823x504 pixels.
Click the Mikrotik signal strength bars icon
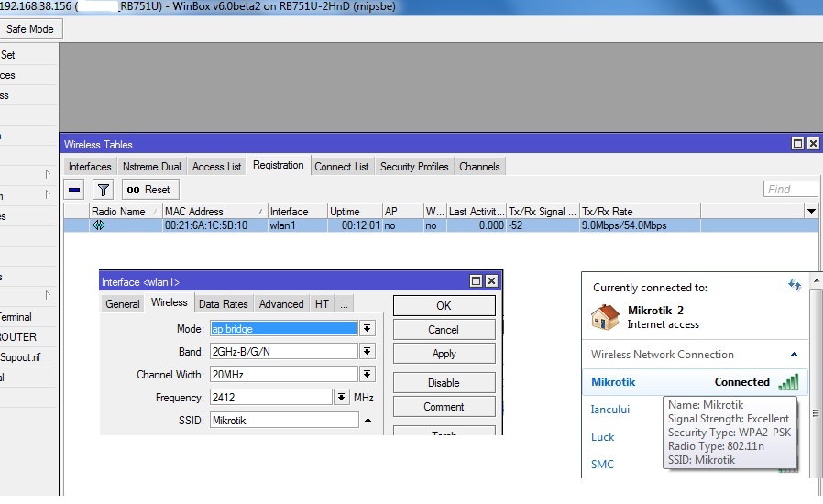pyautogui.click(x=789, y=382)
